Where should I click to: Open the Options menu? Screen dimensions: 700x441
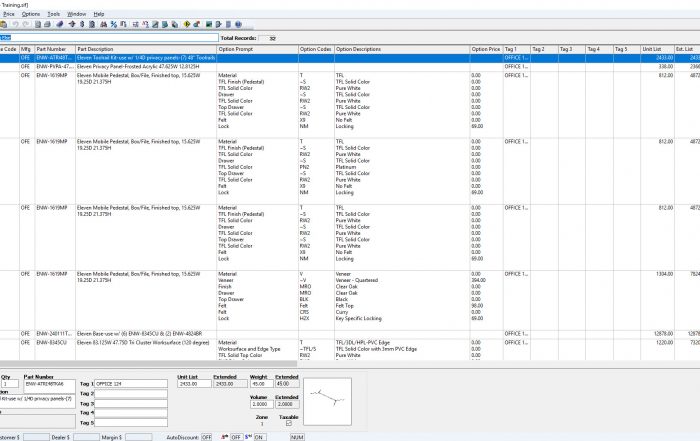(31, 14)
